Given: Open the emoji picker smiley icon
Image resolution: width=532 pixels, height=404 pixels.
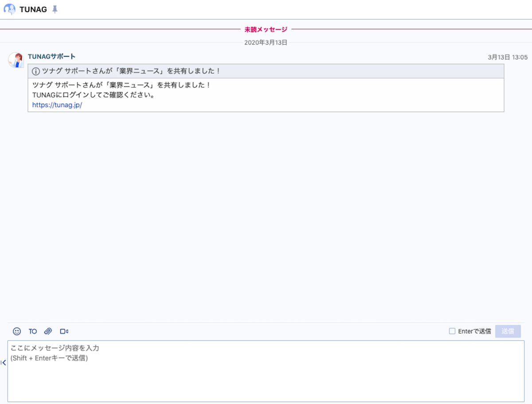Looking at the screenshot, I should click(x=17, y=331).
